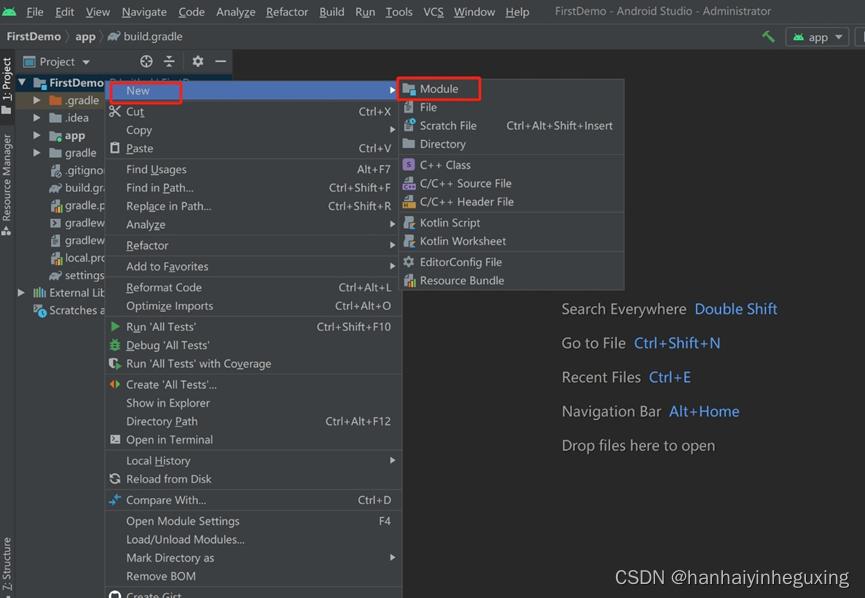Click the Resource Bundle icon
This screenshot has width=865, height=598.
(x=409, y=280)
